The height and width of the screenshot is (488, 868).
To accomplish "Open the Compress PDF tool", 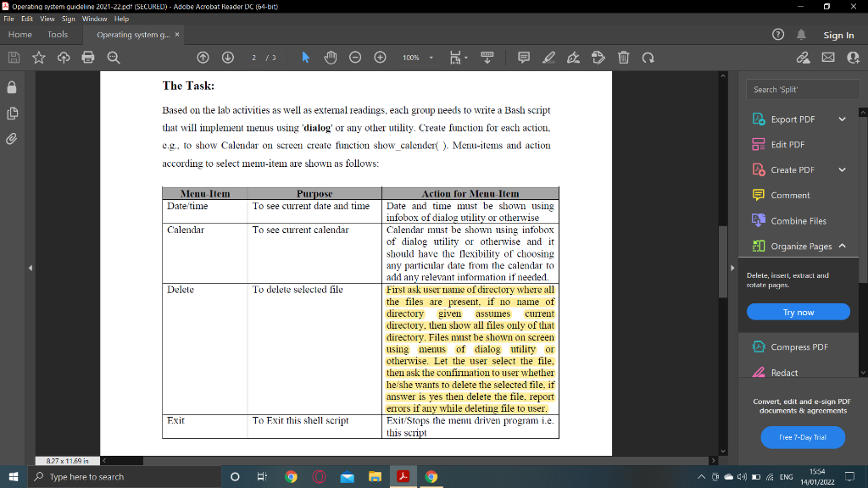I will pos(798,347).
